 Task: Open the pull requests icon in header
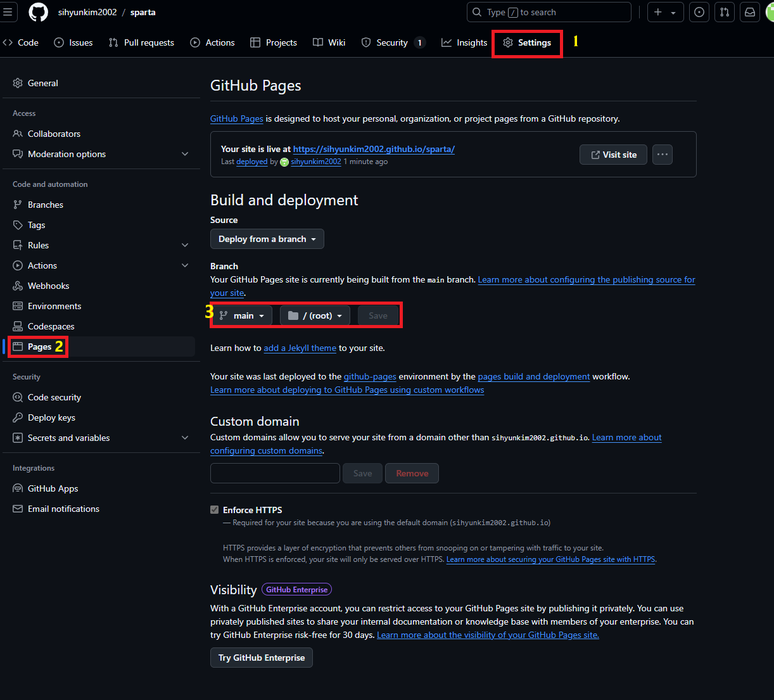(725, 12)
